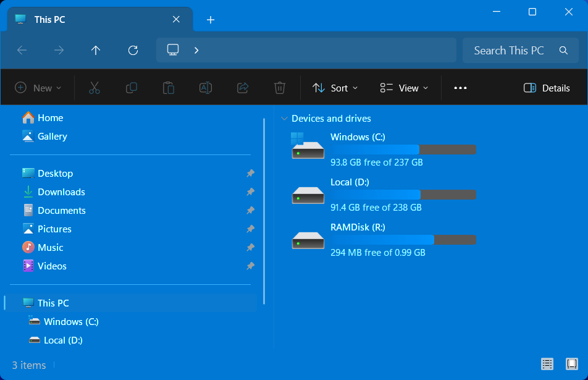
Task: Open the Windows (C:) drive icon in main pane
Action: tap(308, 146)
